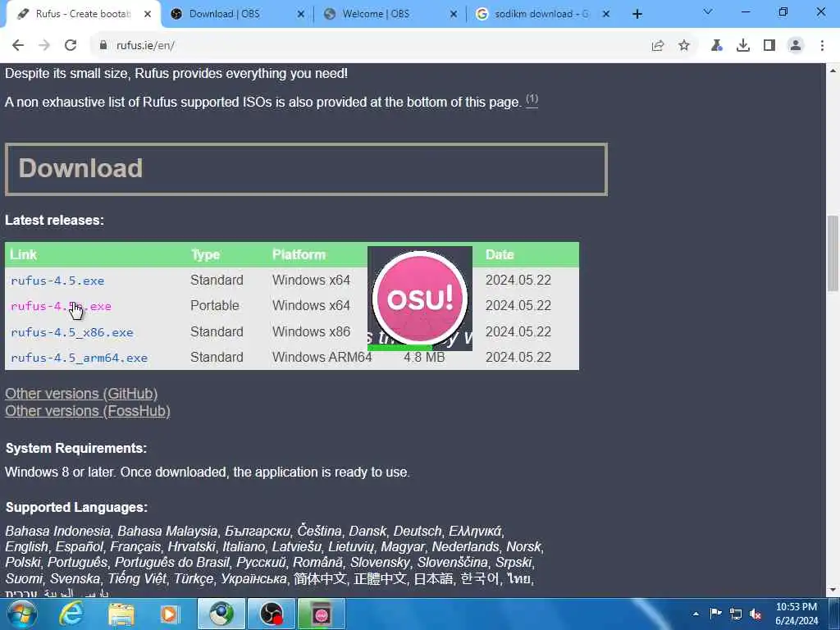Click the site lock icon in address bar

(103, 46)
